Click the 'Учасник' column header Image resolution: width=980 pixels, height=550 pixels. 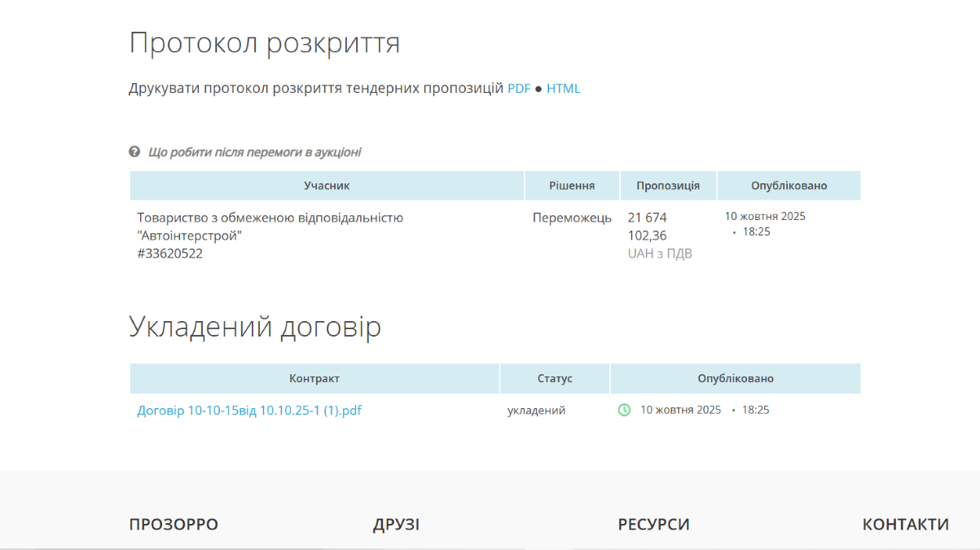(327, 186)
